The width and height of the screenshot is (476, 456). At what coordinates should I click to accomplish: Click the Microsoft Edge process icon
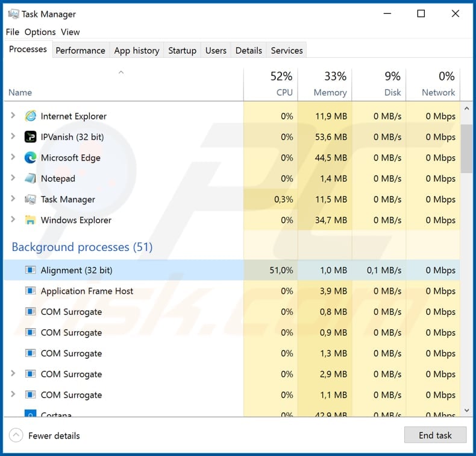pyautogui.click(x=30, y=157)
